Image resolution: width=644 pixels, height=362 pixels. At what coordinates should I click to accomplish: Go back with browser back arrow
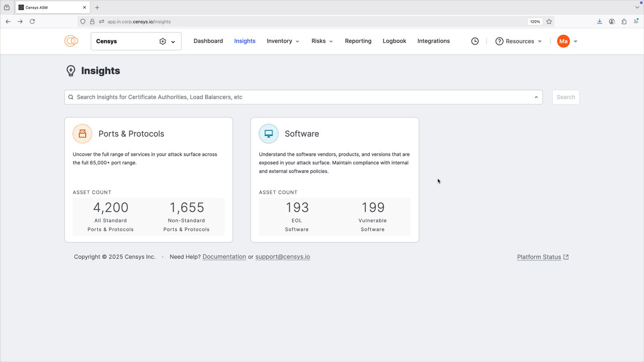click(x=8, y=22)
